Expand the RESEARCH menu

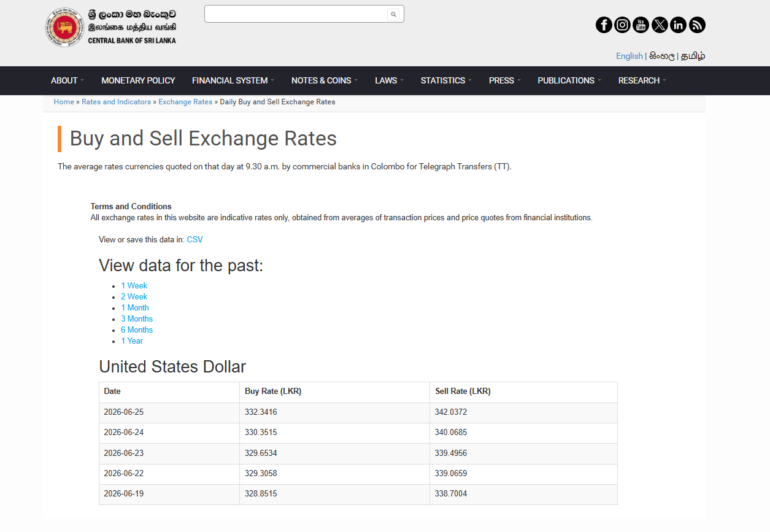pos(642,80)
